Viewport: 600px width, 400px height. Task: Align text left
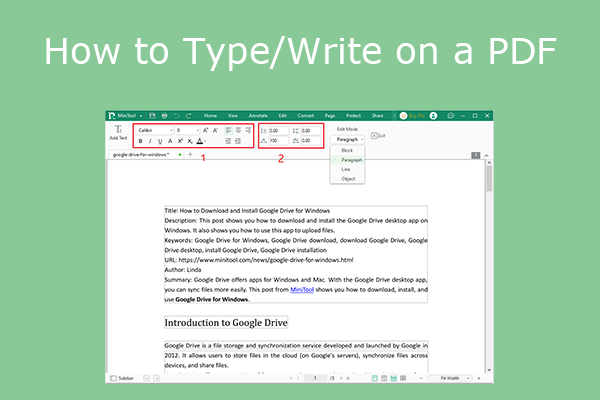click(x=228, y=131)
